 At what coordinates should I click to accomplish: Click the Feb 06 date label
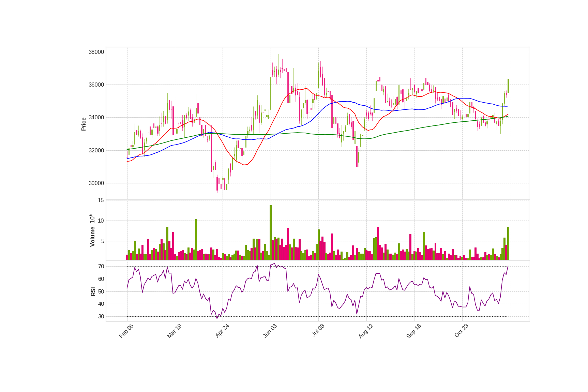click(126, 331)
